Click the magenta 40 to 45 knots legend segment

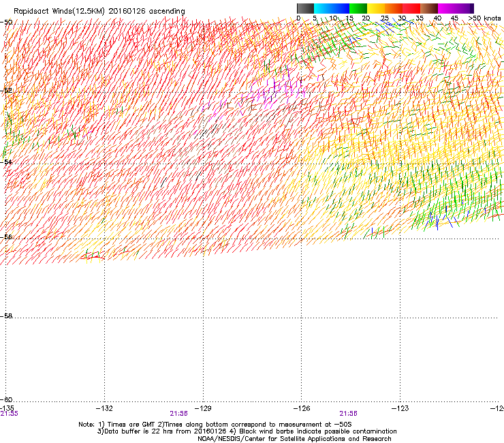click(x=447, y=8)
